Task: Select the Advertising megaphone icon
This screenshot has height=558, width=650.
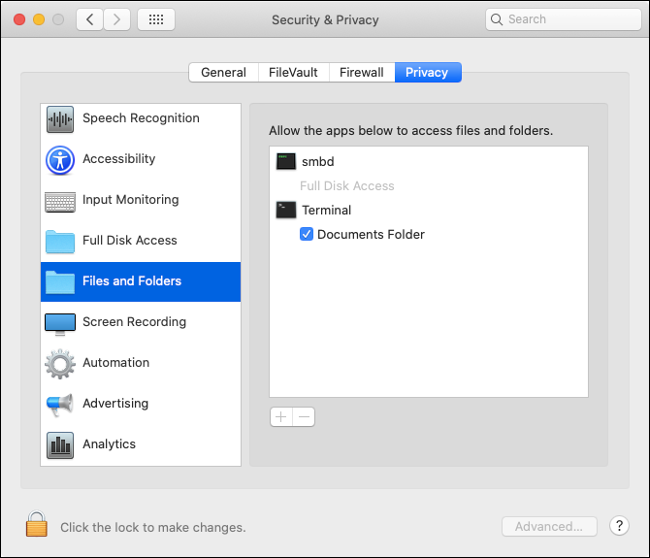Action: (x=60, y=405)
